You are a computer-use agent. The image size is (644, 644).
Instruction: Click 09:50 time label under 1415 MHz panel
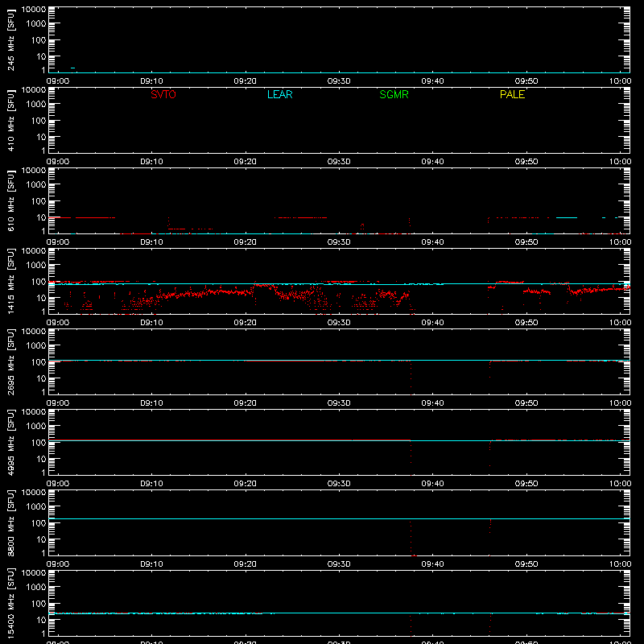(x=526, y=323)
